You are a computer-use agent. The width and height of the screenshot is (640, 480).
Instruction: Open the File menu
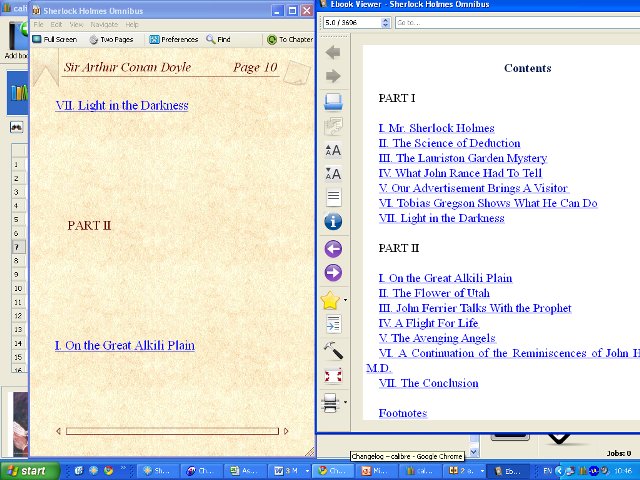[x=38, y=24]
